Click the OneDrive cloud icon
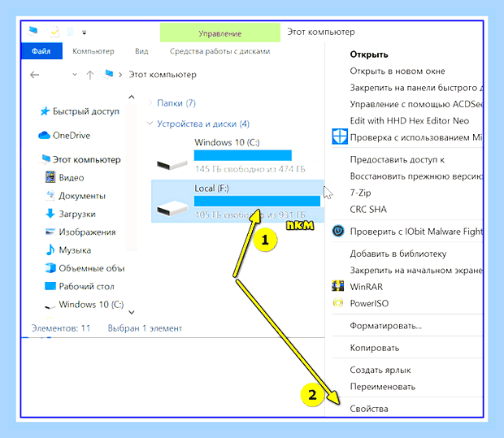Viewport: 504px width, 438px height. (44, 136)
